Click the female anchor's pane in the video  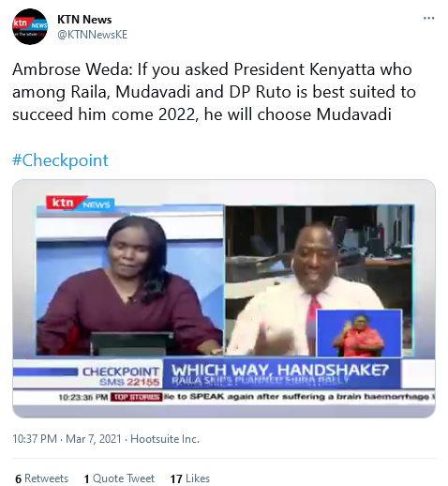130,281
